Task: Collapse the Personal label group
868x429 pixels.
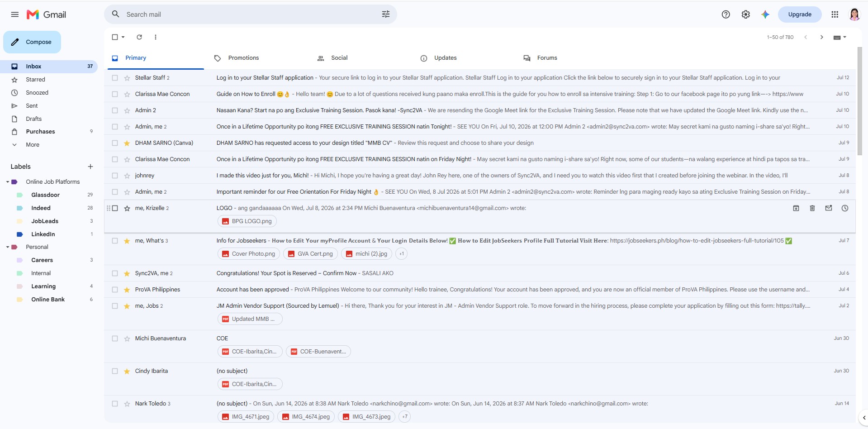Action: coord(8,247)
